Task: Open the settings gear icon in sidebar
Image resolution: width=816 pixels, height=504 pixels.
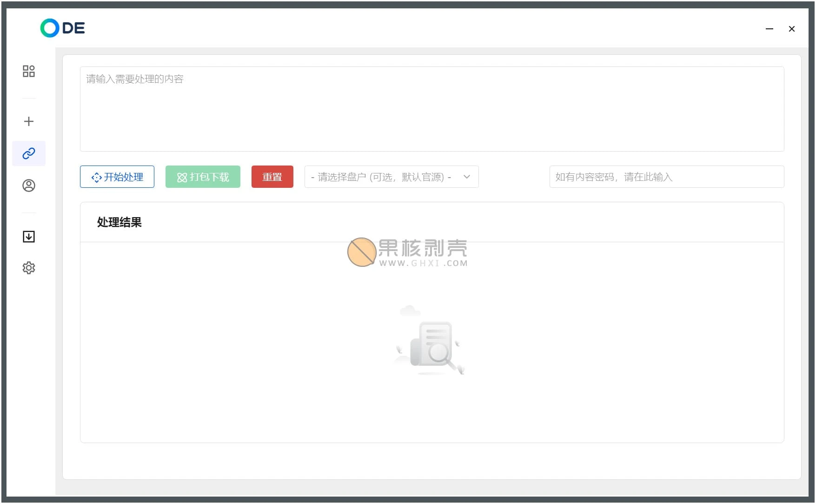Action: (29, 268)
